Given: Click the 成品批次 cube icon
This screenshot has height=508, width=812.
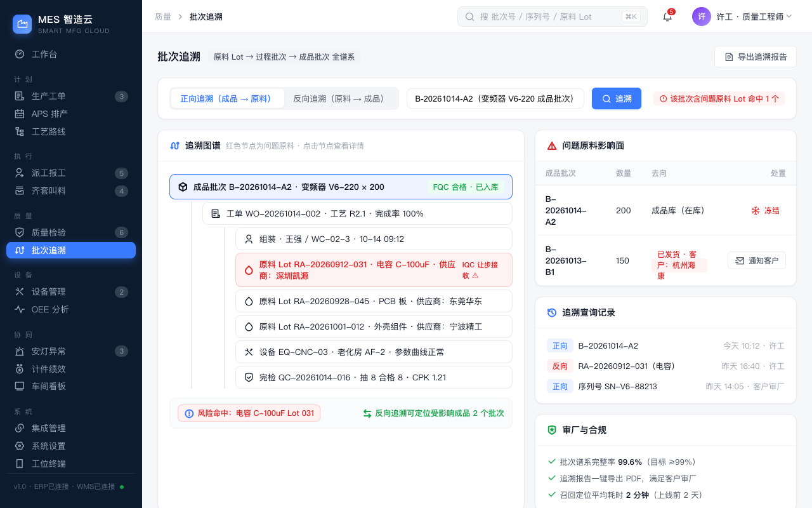Looking at the screenshot, I should (x=183, y=187).
